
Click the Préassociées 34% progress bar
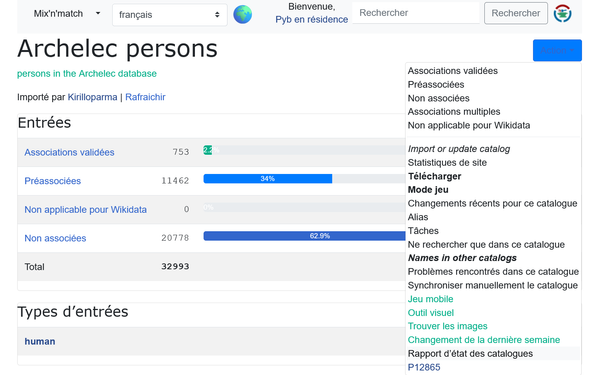pyautogui.click(x=268, y=179)
